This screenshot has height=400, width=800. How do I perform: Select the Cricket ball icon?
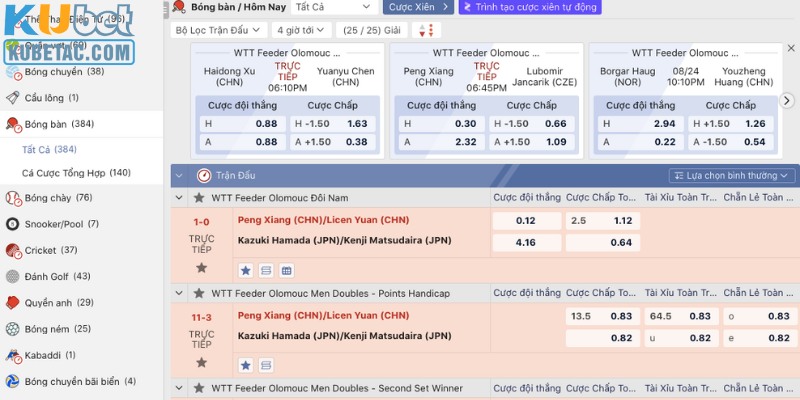pos(13,251)
